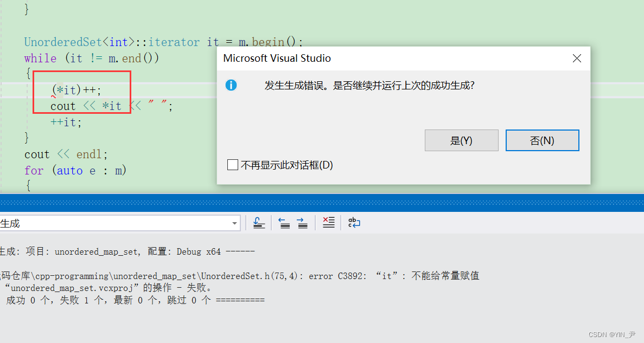Image resolution: width=644 pixels, height=343 pixels.
Task: Click the for (auto e : m) line
Action: click(x=75, y=170)
